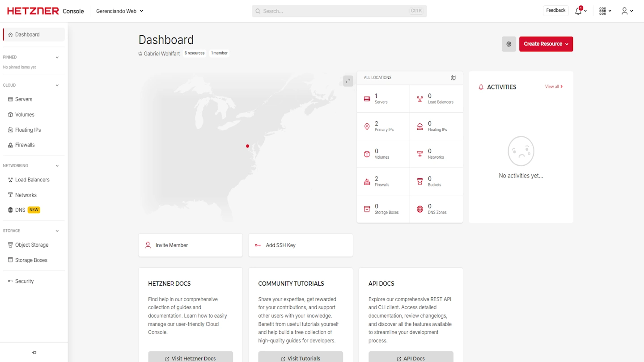Open the apps grid menu
This screenshot has width=644, height=362.
(x=603, y=11)
